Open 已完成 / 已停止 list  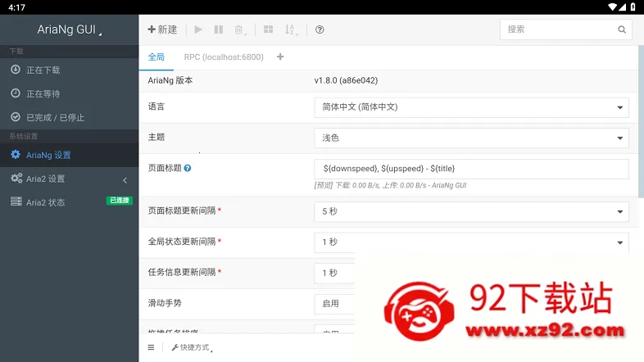[x=69, y=118]
